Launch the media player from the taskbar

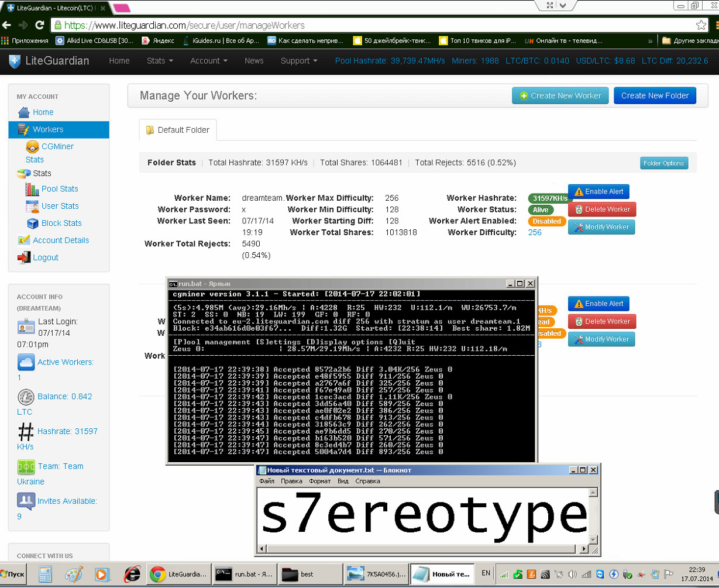coord(102,575)
